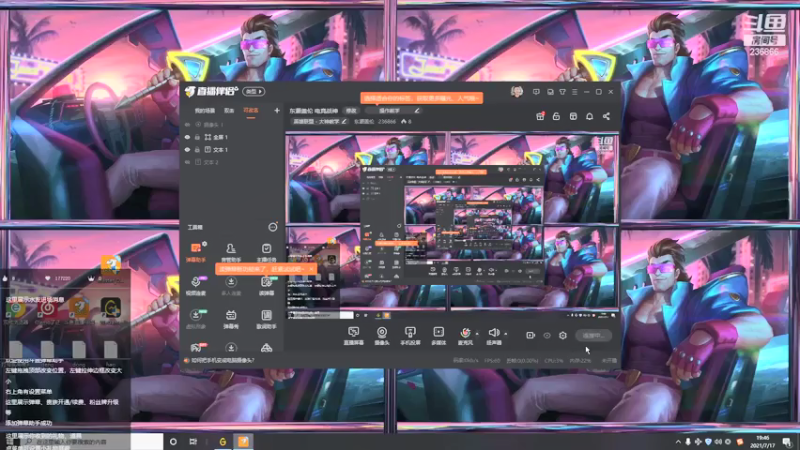The width and height of the screenshot is (800, 450).
Task: Click the pencil icon in the 操作教学 field
Action: pos(417,110)
